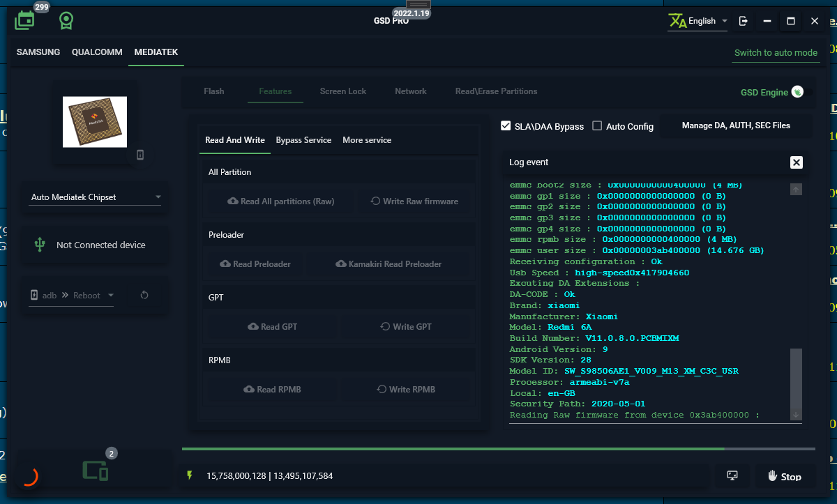Uncheck the SLA\DAA Bypass checkbox

click(x=506, y=126)
